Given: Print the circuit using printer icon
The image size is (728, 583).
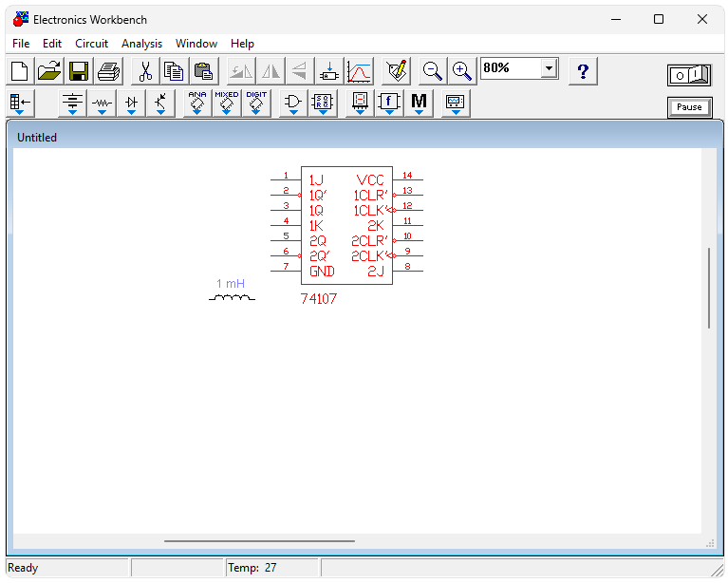Looking at the screenshot, I should [x=108, y=71].
